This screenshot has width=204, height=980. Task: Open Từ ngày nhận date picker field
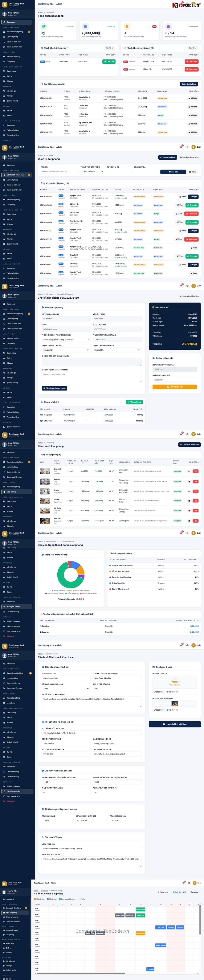coord(119,172)
